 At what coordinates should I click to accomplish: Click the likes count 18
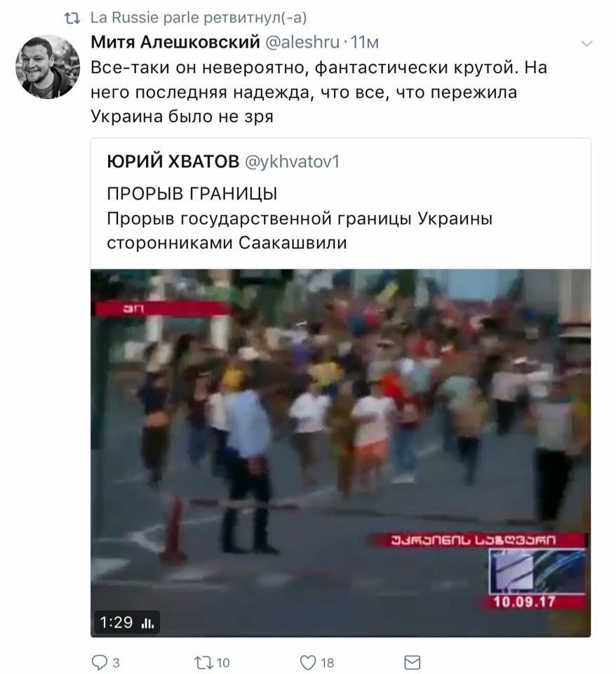(x=328, y=663)
